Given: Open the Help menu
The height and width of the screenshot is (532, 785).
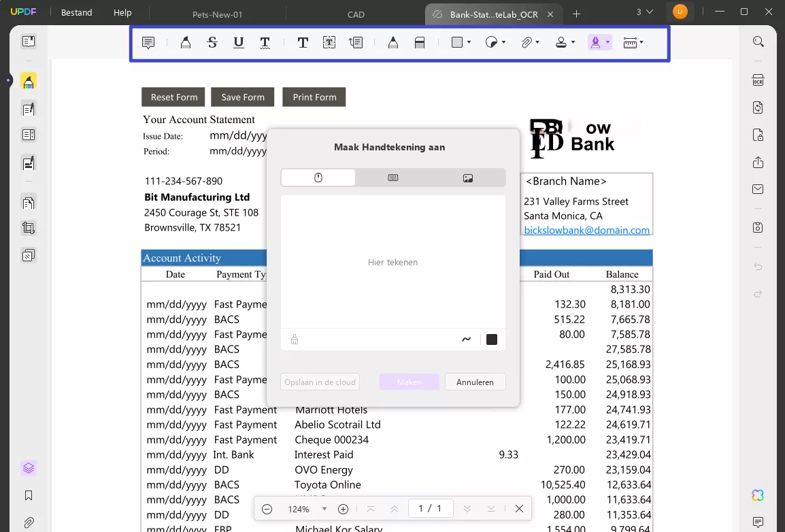Looking at the screenshot, I should (122, 12).
